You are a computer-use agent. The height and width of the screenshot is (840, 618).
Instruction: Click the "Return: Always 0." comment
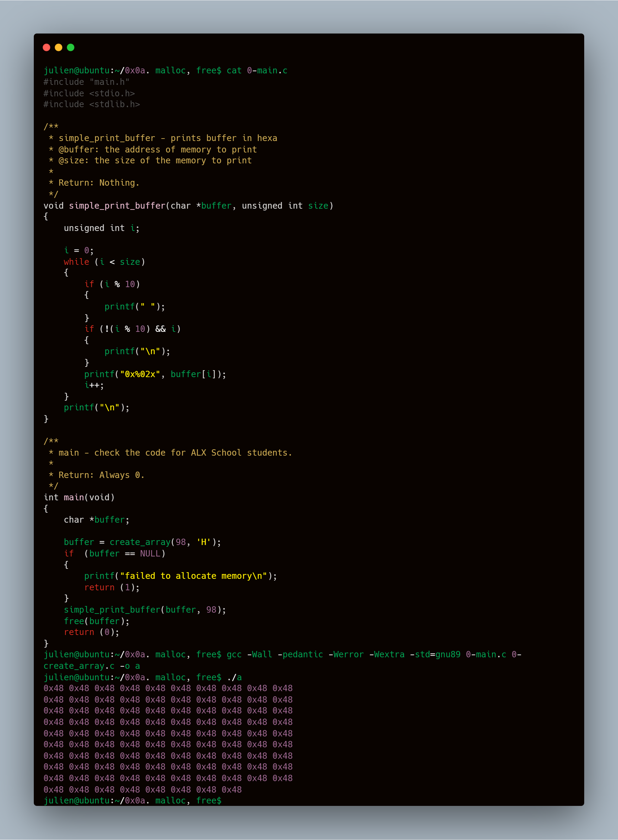pos(97,475)
